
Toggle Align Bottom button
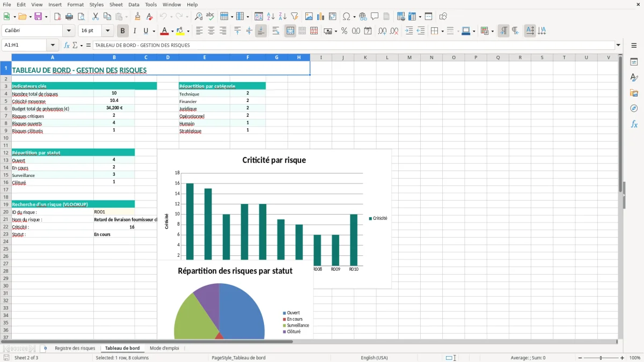(261, 31)
